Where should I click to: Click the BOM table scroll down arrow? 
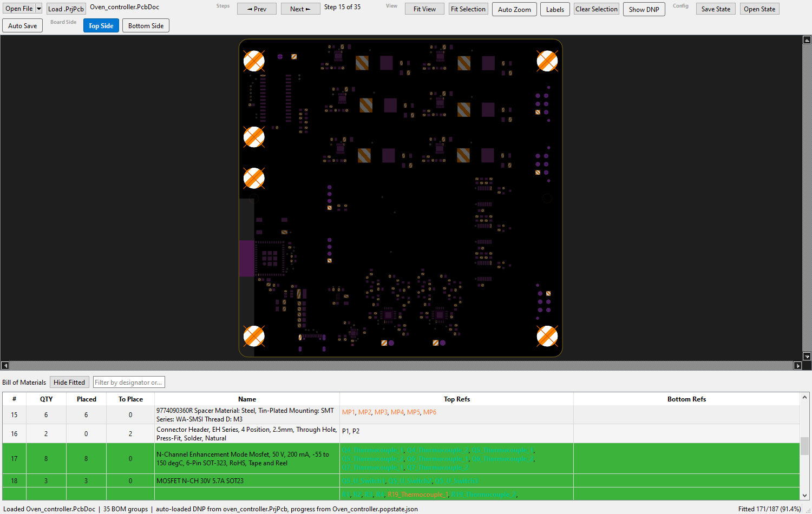[x=805, y=495]
